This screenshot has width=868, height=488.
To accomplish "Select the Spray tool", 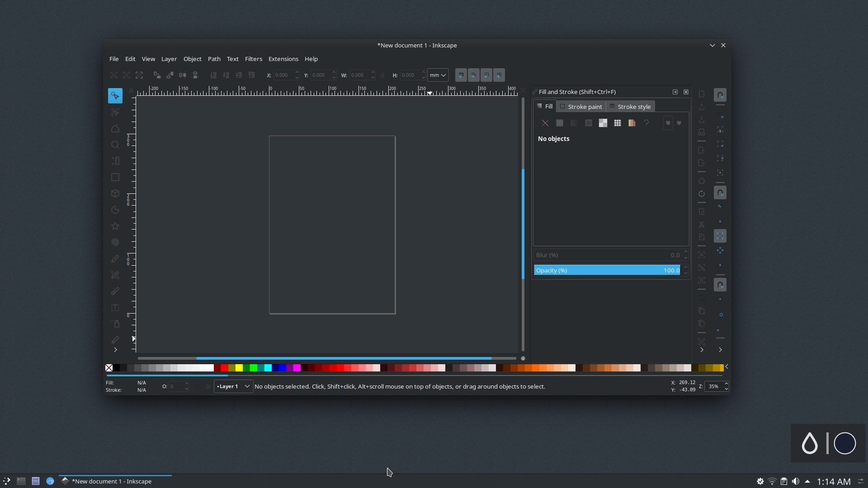I will click(115, 324).
